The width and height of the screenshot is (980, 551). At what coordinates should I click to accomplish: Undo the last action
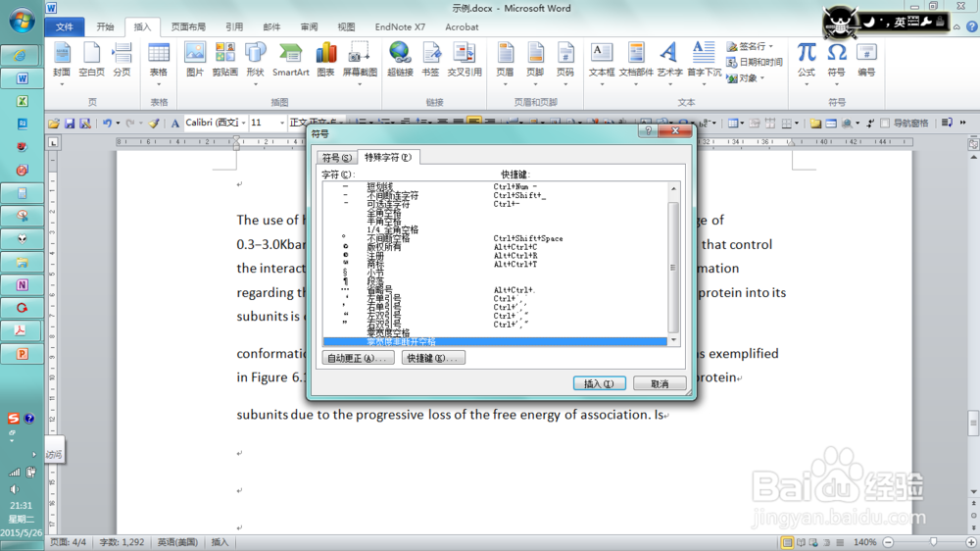(107, 124)
